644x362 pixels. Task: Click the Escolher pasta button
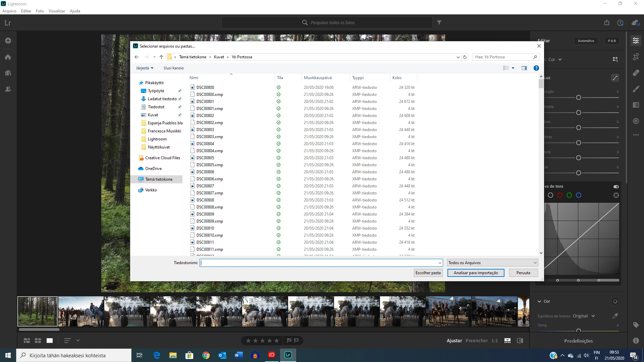click(x=428, y=273)
